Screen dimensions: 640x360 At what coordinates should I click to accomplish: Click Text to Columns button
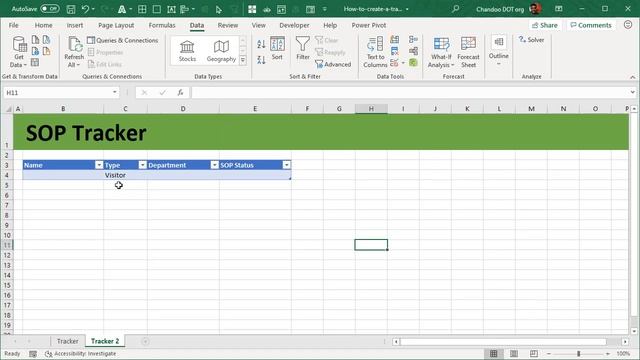(375, 52)
